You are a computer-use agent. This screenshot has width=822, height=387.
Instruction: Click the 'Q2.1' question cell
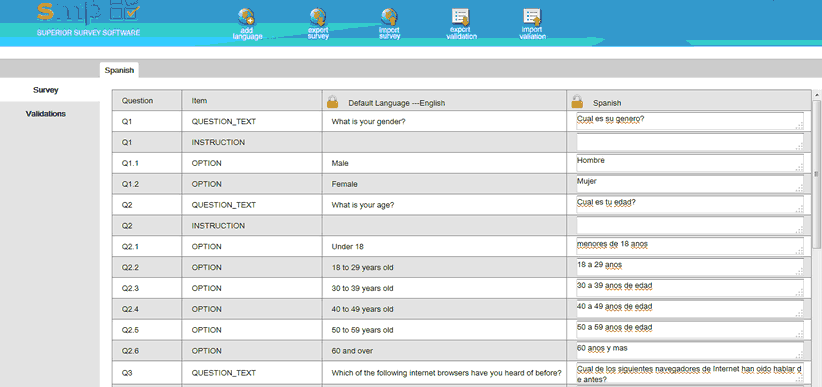point(147,246)
